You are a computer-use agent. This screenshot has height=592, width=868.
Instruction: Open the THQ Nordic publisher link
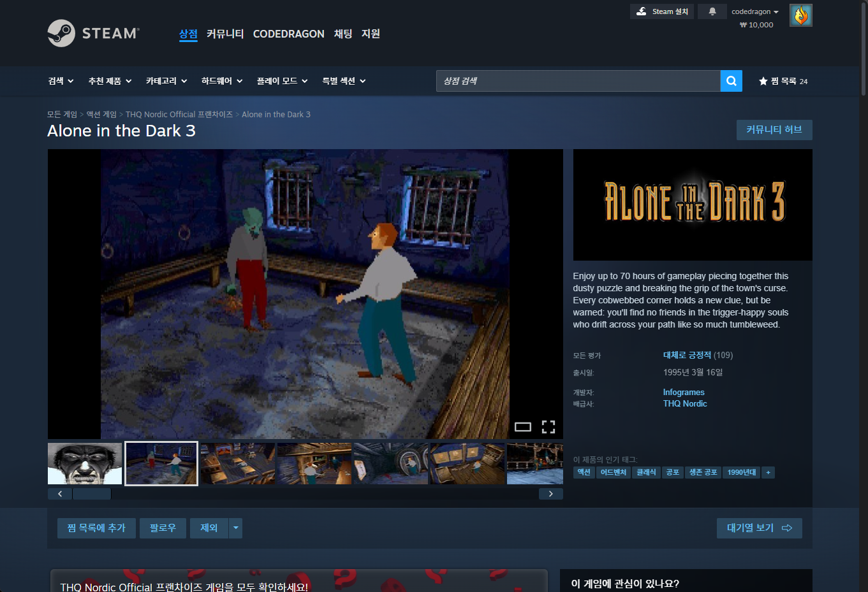(x=685, y=403)
